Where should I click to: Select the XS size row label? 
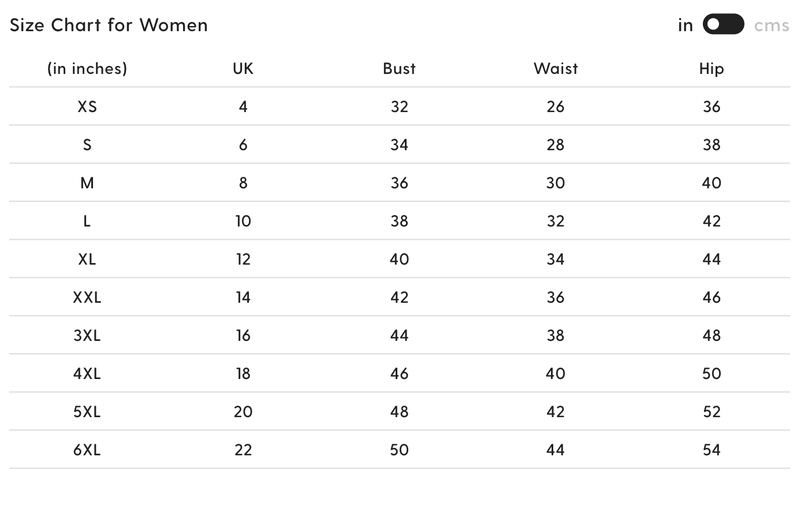click(87, 106)
